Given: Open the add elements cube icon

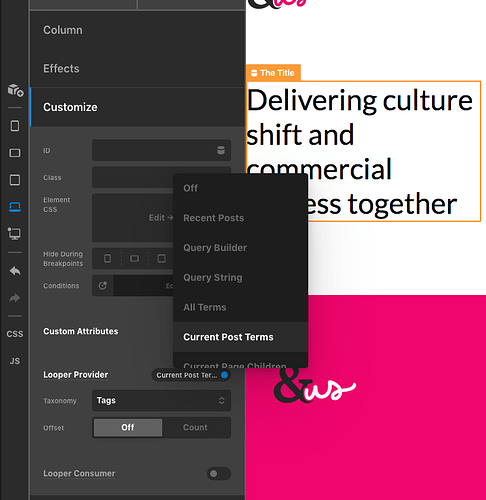Looking at the screenshot, I should [15, 90].
